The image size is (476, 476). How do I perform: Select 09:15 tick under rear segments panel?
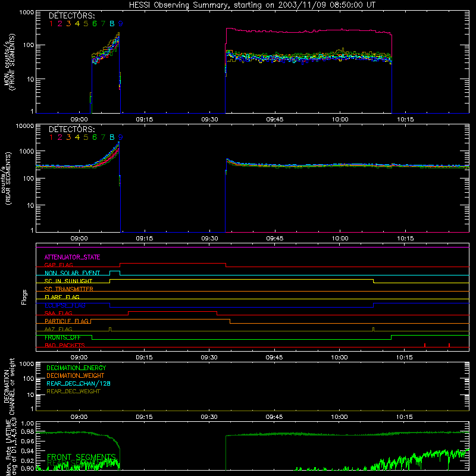(144, 239)
